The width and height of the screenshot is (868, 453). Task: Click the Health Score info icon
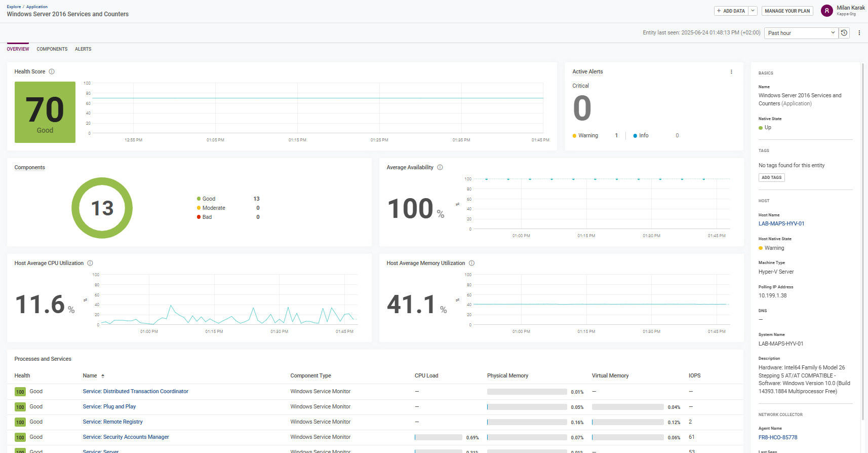click(x=52, y=72)
